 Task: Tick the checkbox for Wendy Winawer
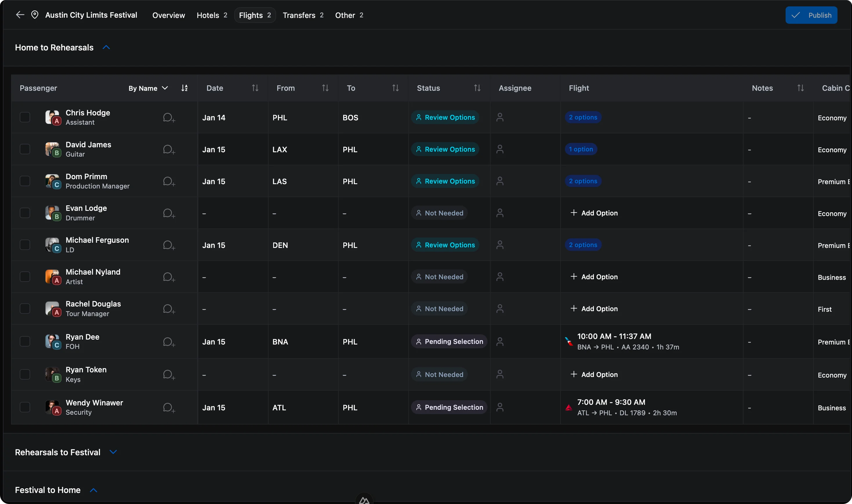coord(25,407)
